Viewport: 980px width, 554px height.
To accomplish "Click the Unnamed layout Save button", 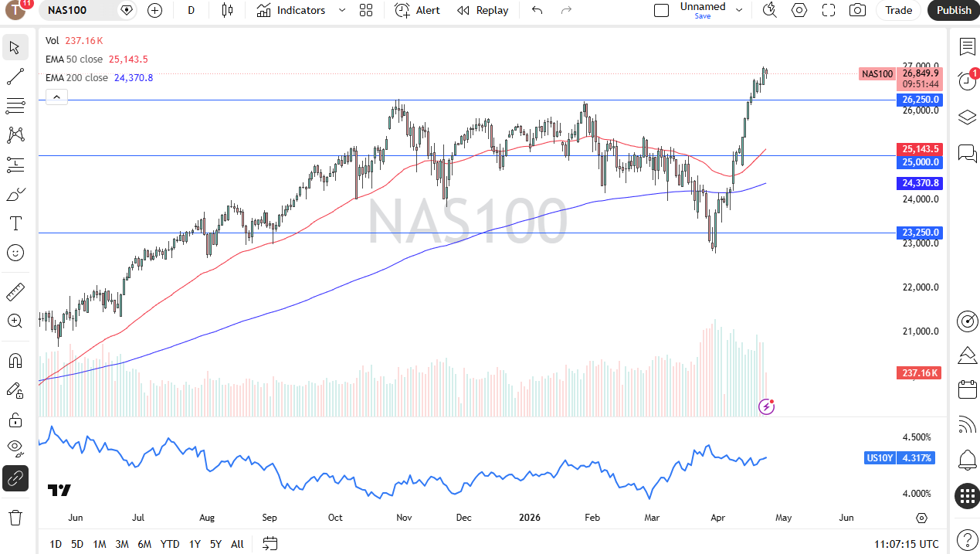I will click(x=703, y=15).
